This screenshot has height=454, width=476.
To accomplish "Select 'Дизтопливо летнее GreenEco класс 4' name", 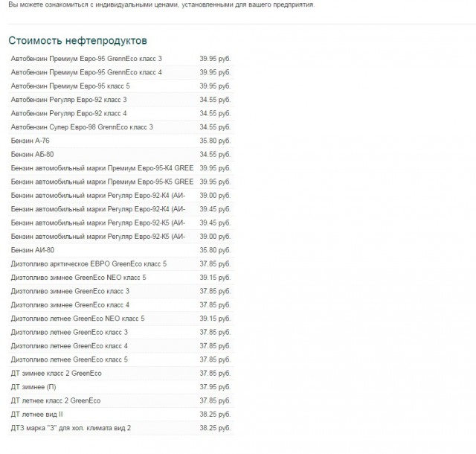I will pos(69,346).
